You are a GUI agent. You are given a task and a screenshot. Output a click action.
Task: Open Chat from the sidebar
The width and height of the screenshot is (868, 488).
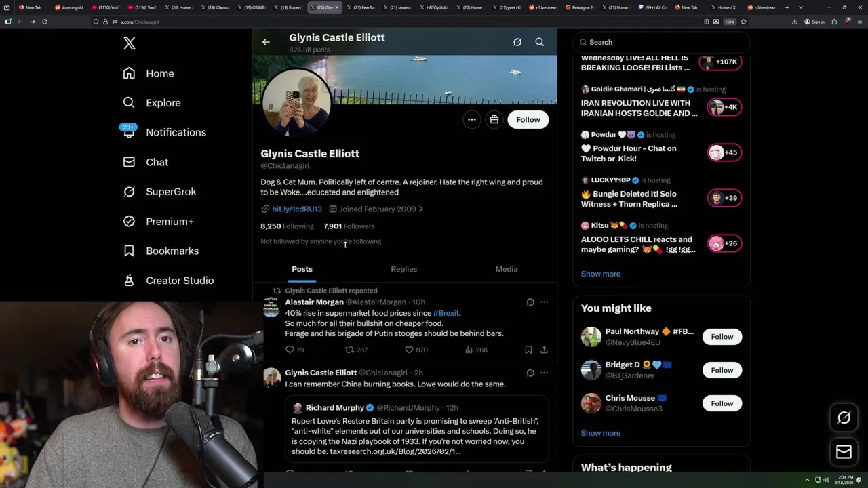pyautogui.click(x=145, y=162)
